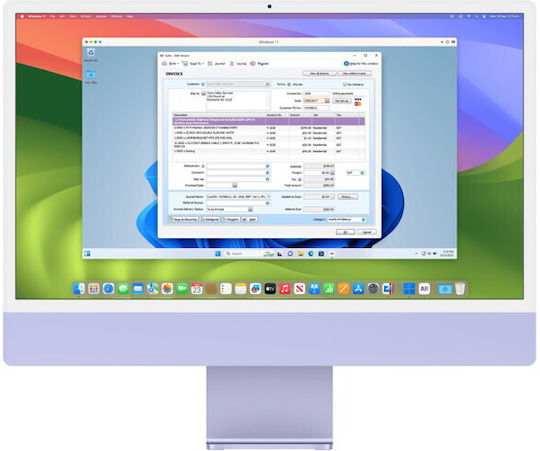This screenshot has width=540, height=451.
Task: Open the Edit menu in Mac menu bar
Action: [62, 16]
